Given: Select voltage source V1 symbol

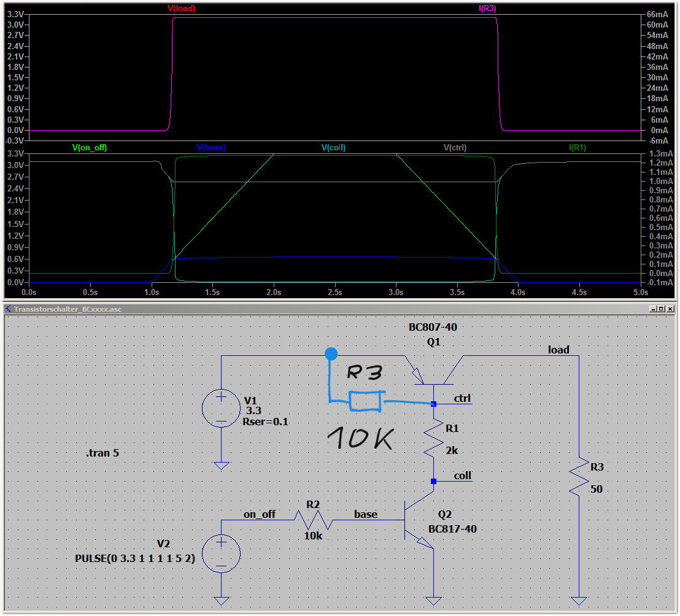Looking at the screenshot, I should (x=221, y=408).
